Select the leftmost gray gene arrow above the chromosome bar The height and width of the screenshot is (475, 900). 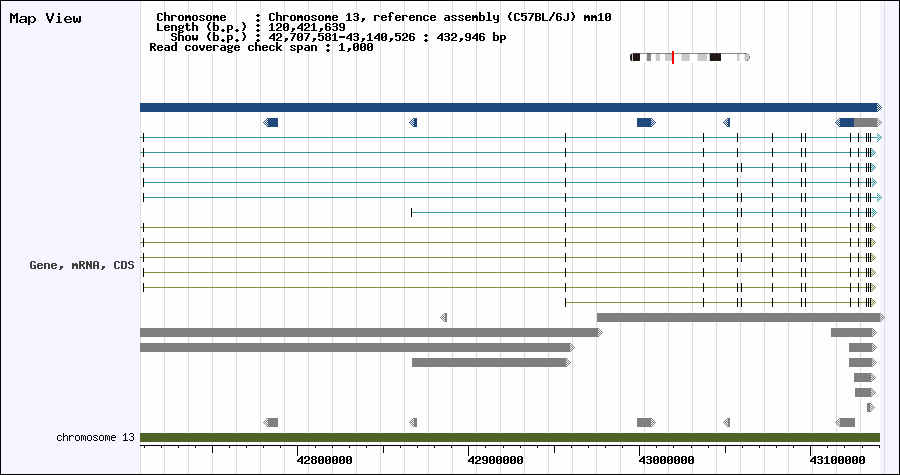[270, 422]
